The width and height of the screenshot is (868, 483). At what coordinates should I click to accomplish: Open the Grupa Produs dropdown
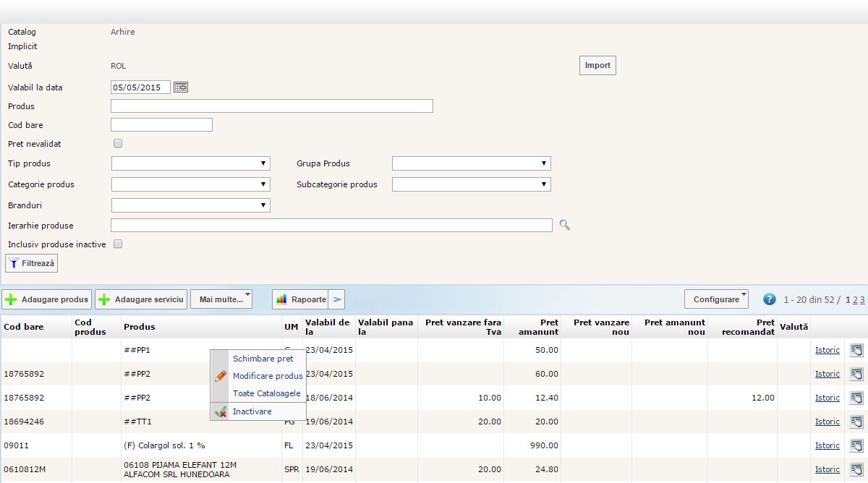[x=471, y=164]
